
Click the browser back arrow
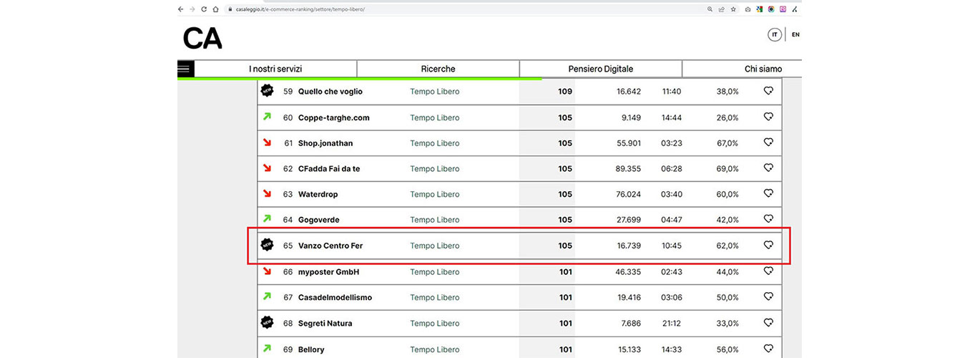coord(180,9)
